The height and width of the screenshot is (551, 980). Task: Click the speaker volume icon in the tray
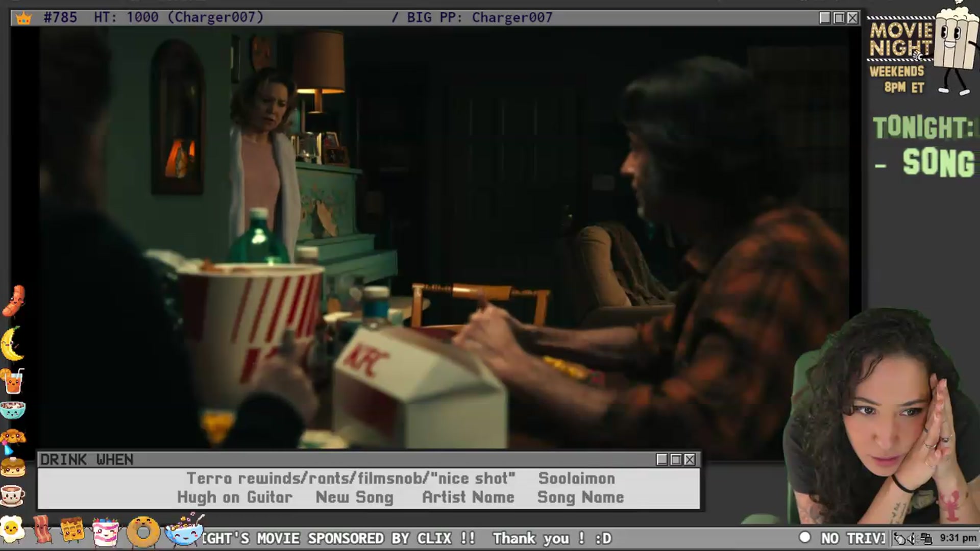pyautogui.click(x=913, y=538)
